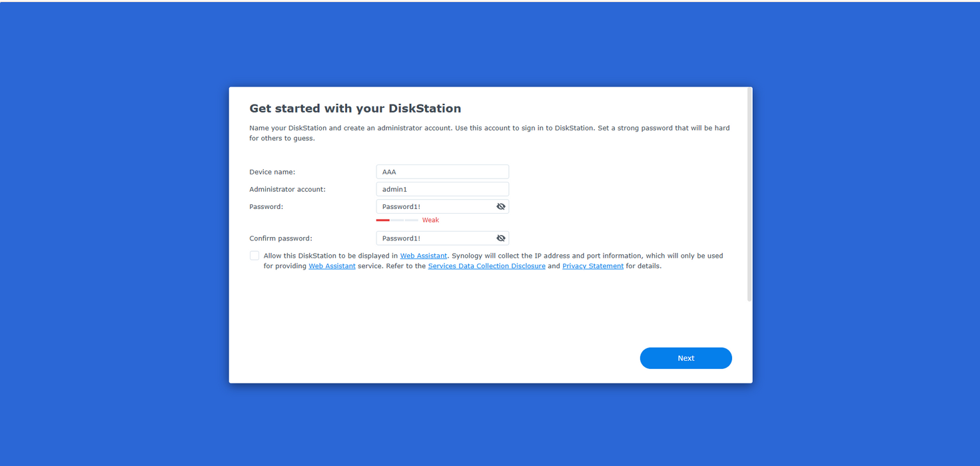Click the "Weak" password strength label

[x=430, y=220]
